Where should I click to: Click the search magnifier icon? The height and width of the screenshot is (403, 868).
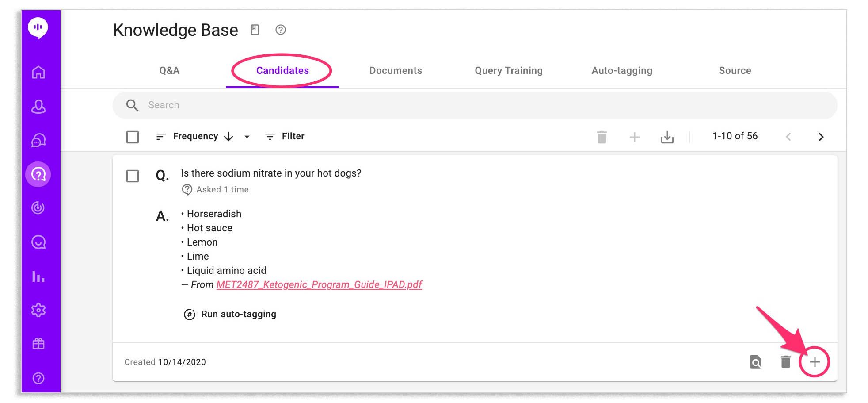click(x=132, y=105)
